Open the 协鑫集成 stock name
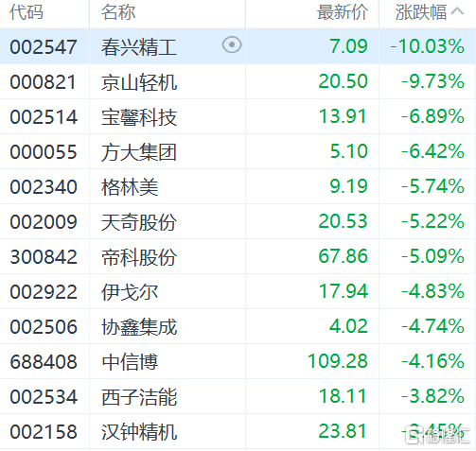The image size is (476, 451). point(139,327)
